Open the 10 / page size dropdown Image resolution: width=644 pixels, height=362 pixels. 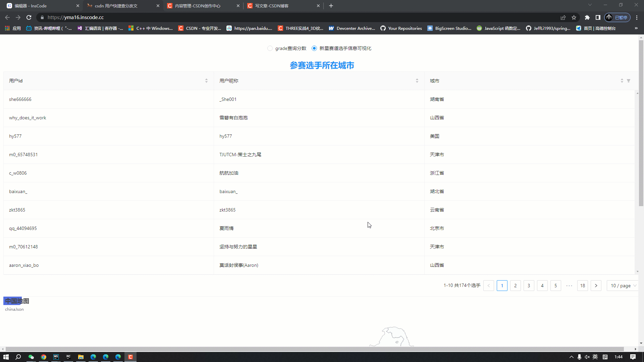coord(622,286)
